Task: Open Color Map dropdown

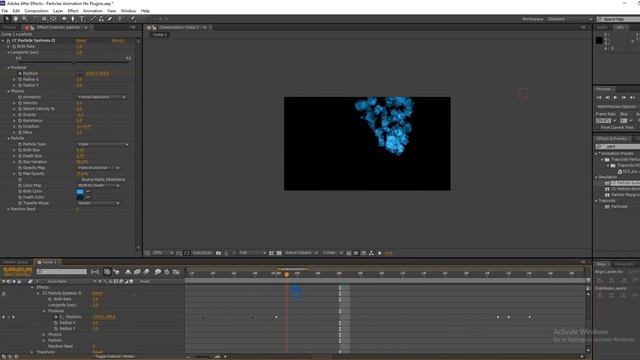Action: click(98, 185)
